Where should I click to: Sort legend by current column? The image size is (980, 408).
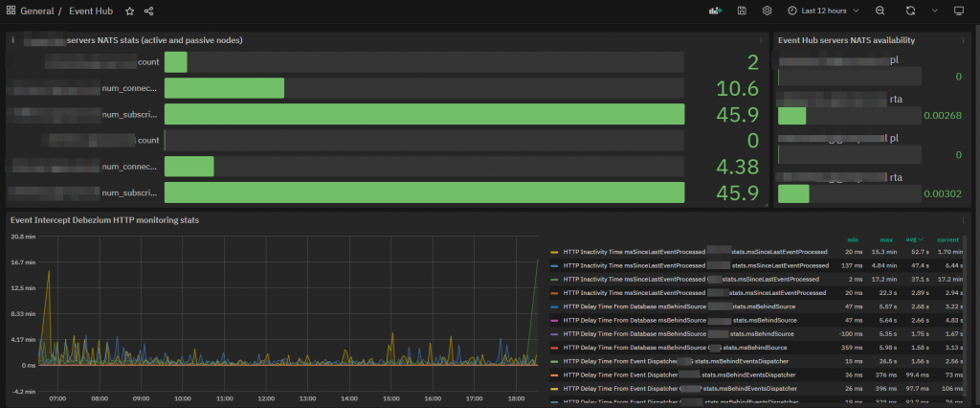(948, 239)
